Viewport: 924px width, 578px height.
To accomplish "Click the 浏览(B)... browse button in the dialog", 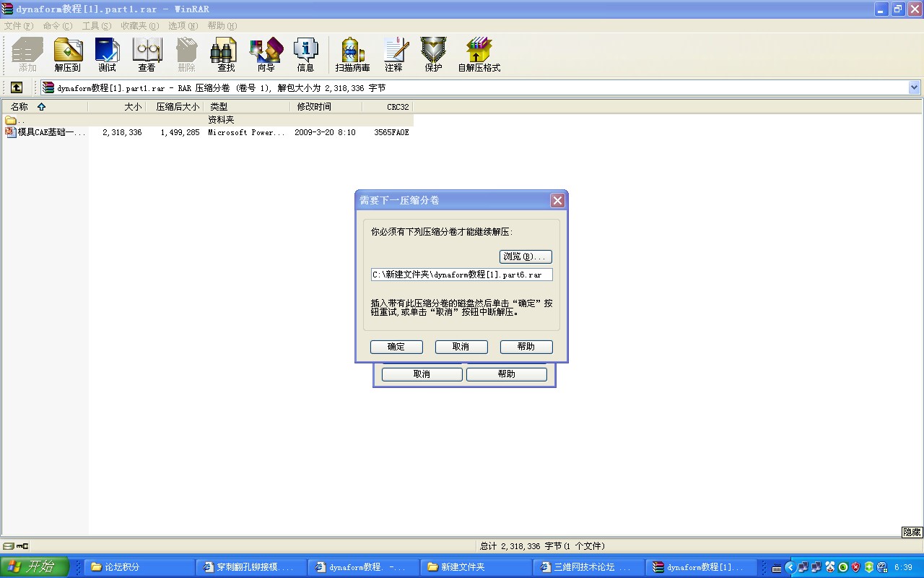I will coord(526,256).
